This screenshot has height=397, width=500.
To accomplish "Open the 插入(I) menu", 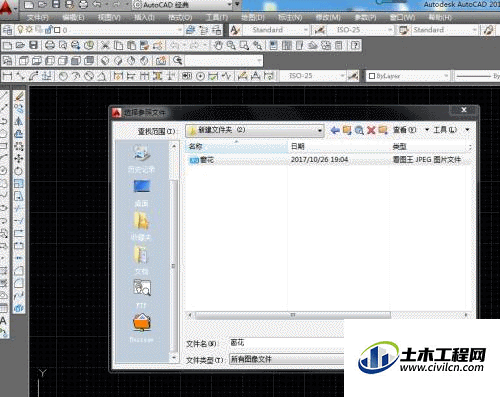I will (144, 18).
